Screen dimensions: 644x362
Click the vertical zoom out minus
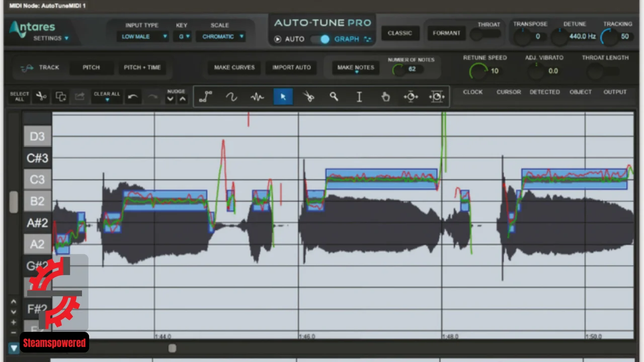[x=13, y=332]
